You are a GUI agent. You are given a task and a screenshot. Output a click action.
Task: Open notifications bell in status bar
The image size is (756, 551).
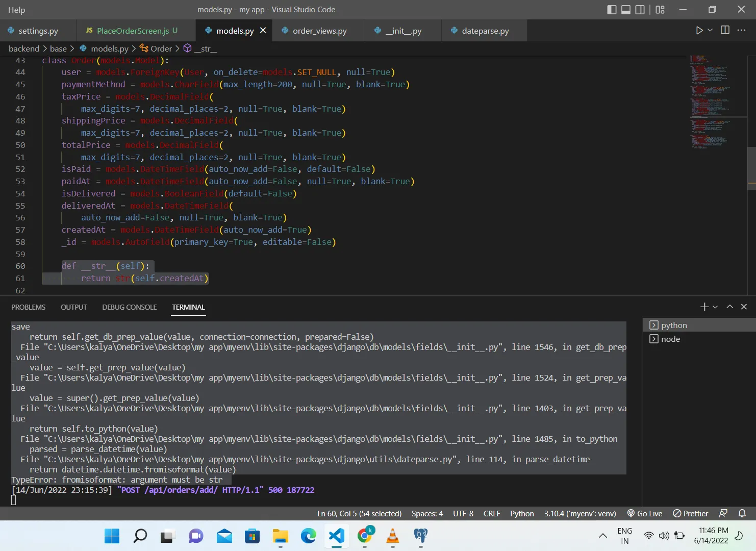[x=742, y=513]
